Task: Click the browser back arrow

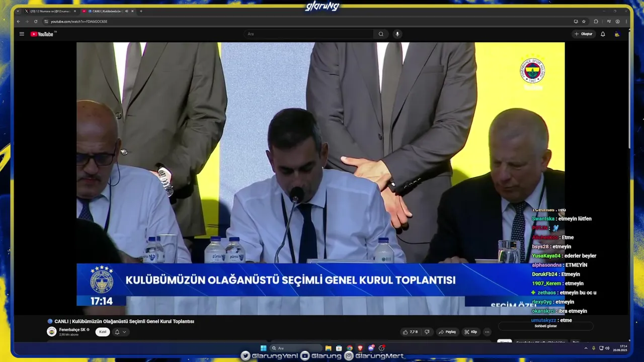Action: coord(19,22)
